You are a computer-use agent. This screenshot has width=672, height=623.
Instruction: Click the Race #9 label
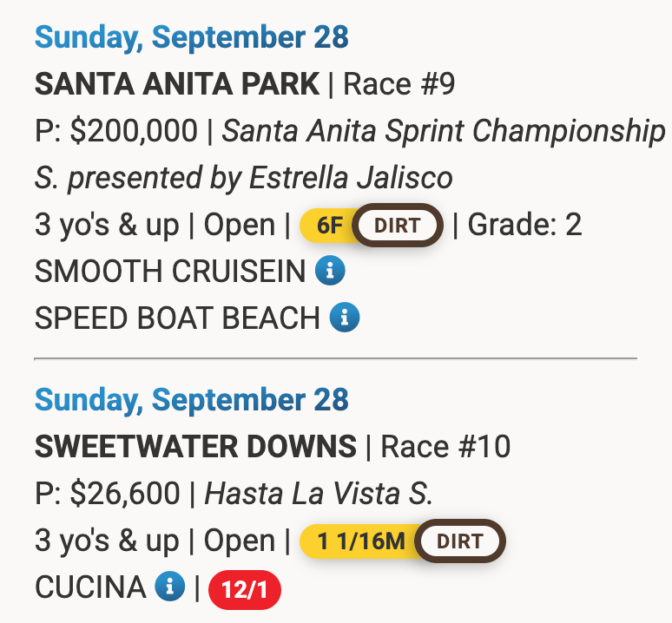tap(399, 85)
